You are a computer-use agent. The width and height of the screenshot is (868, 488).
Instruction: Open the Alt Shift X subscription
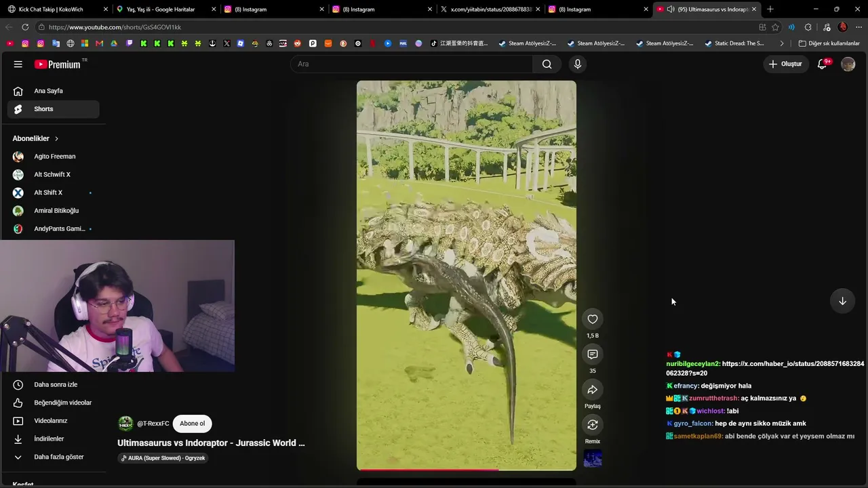coord(53,192)
